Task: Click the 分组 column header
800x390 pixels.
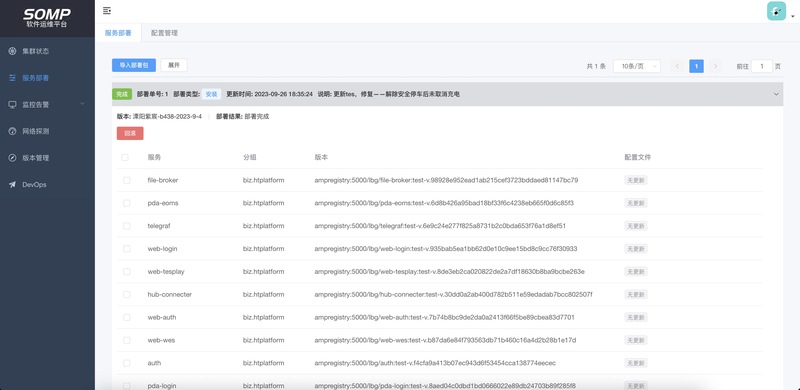Action: tap(249, 157)
